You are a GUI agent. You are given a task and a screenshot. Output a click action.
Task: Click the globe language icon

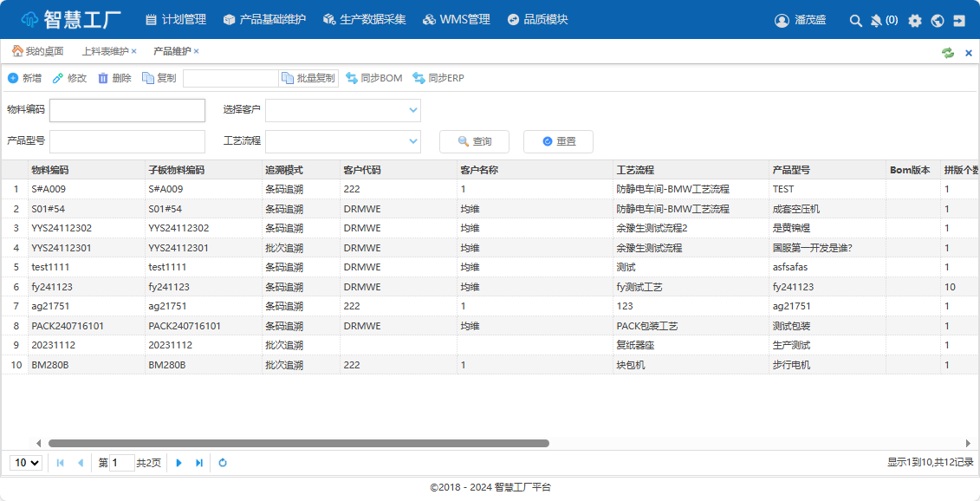[938, 20]
